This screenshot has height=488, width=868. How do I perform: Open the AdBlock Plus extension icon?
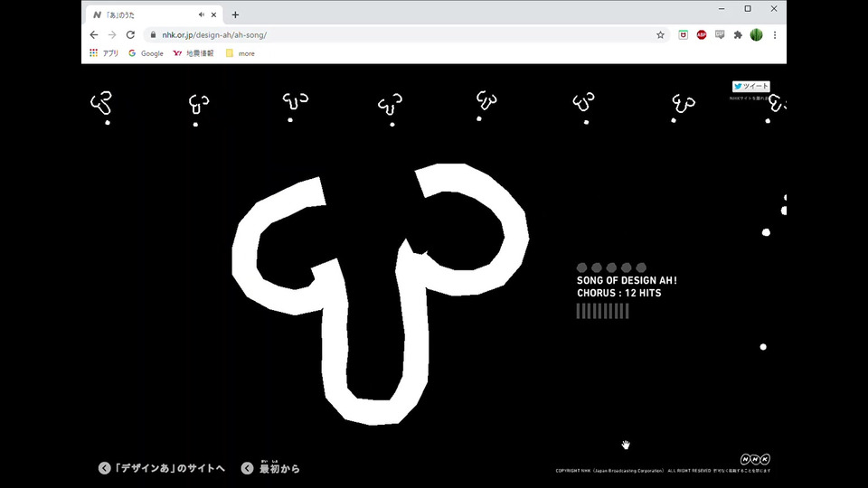click(x=702, y=35)
